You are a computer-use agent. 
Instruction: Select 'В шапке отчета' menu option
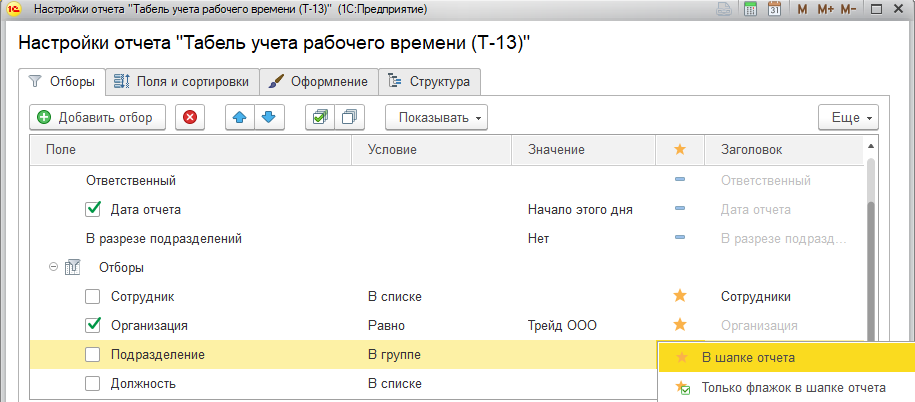click(x=748, y=357)
